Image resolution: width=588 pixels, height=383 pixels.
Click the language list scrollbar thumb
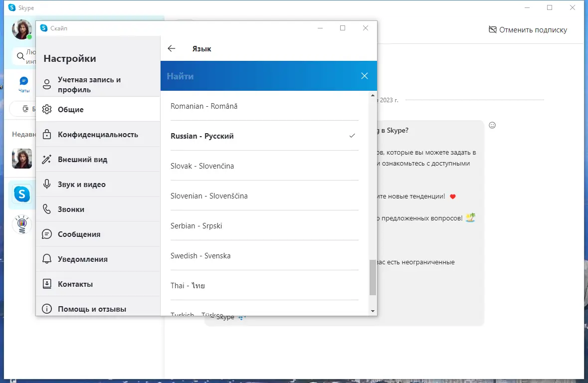[x=373, y=278]
